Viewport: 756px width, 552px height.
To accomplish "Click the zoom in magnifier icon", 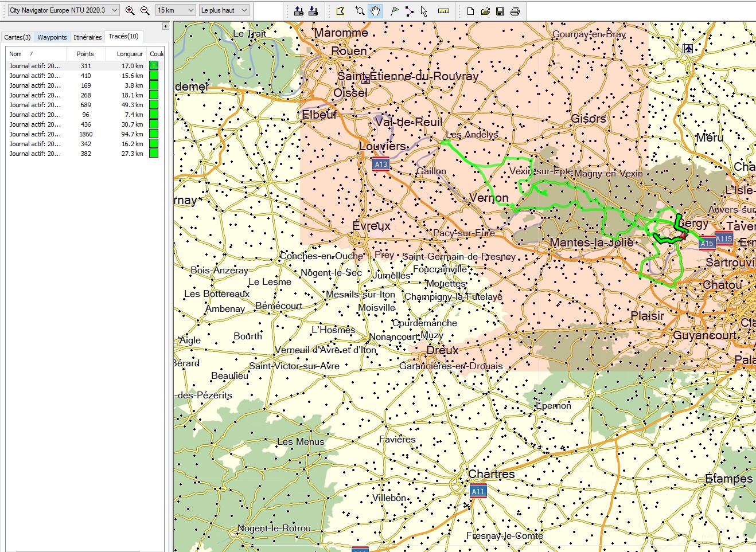I will (130, 10).
